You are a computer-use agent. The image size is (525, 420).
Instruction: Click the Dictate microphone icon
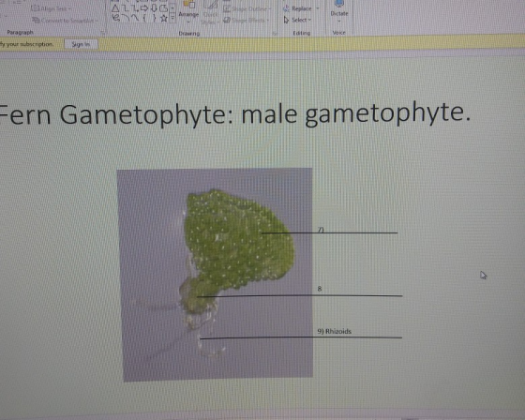[x=338, y=4]
